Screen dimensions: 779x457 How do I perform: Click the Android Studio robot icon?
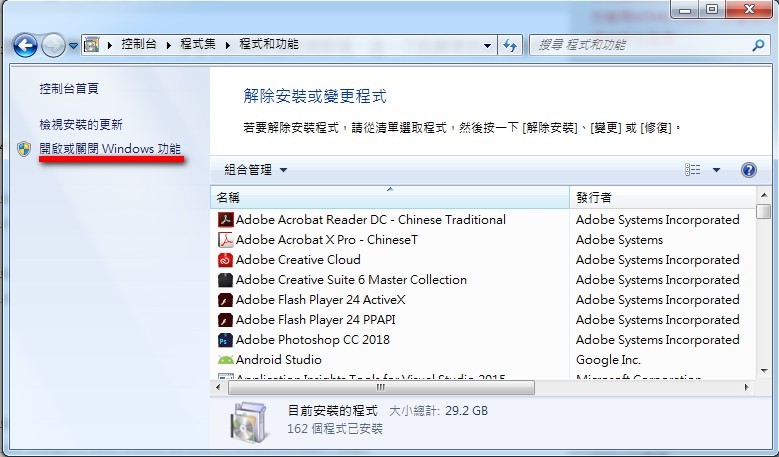[226, 360]
